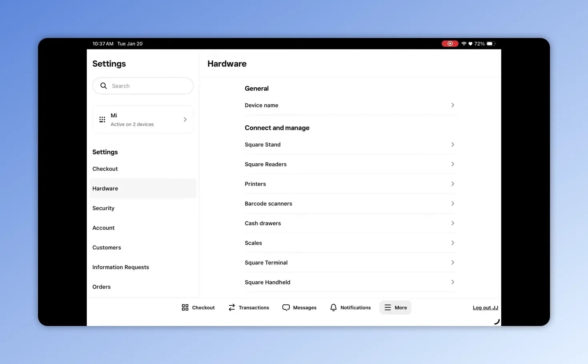This screenshot has height=364, width=588.
Task: Click the Messages speech bubble icon
Action: 286,307
